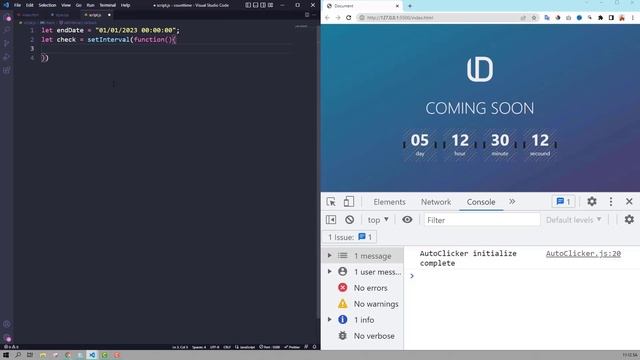Toggle the console sidebar panel
Viewport: 640px width, 360px height.
tap(331, 220)
